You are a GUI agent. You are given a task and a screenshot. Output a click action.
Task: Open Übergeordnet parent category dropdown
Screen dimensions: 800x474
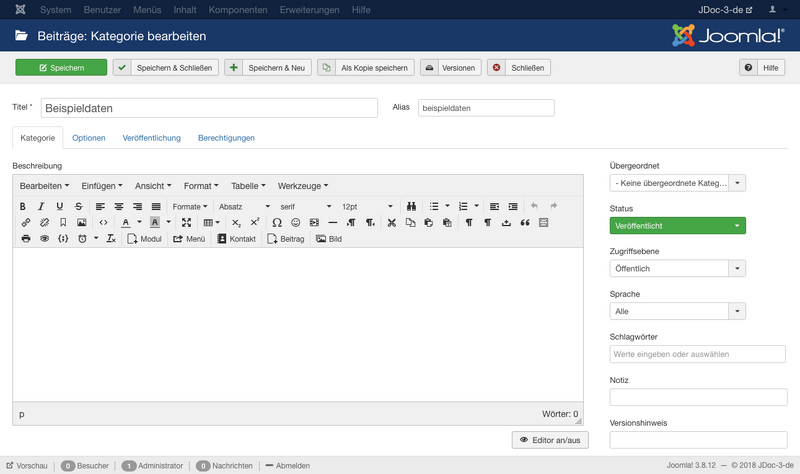point(678,183)
